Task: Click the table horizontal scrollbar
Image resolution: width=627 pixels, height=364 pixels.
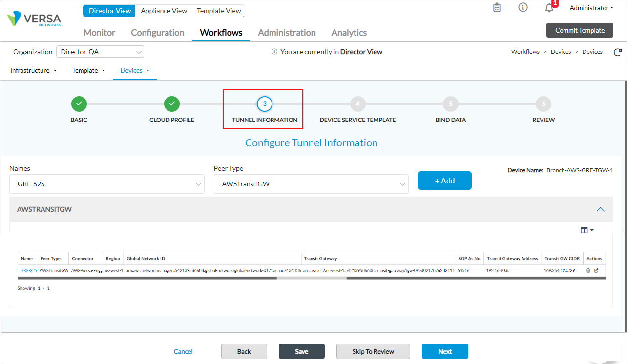Action: point(311,278)
